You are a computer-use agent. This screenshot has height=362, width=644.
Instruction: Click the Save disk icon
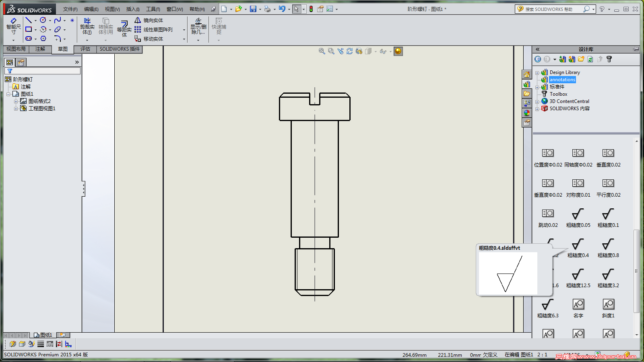253,9
